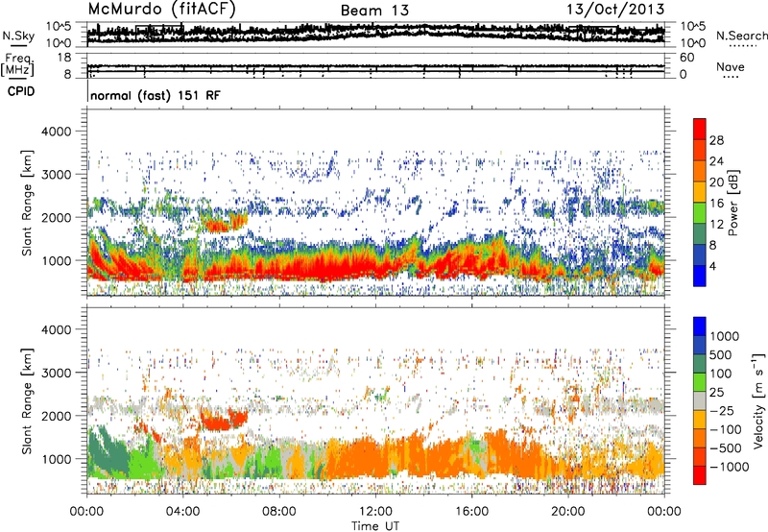Click the 'McMurdo (fitACF)' title text
The height and width of the screenshot is (532, 768).
(x=161, y=9)
